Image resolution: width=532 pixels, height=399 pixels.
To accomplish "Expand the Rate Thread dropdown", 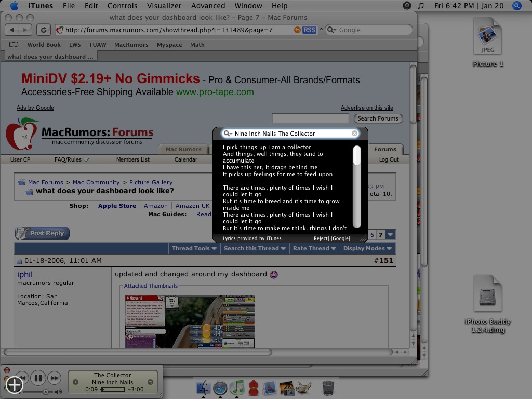I will (x=314, y=248).
